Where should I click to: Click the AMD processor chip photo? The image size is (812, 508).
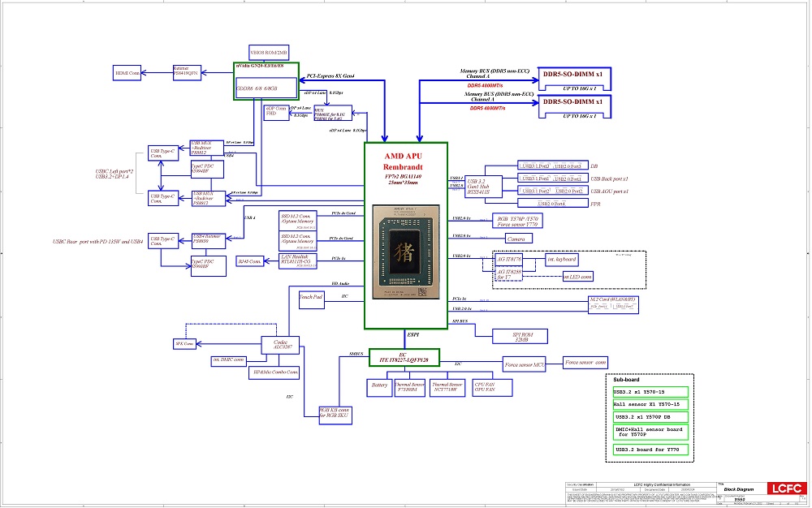[x=406, y=252]
